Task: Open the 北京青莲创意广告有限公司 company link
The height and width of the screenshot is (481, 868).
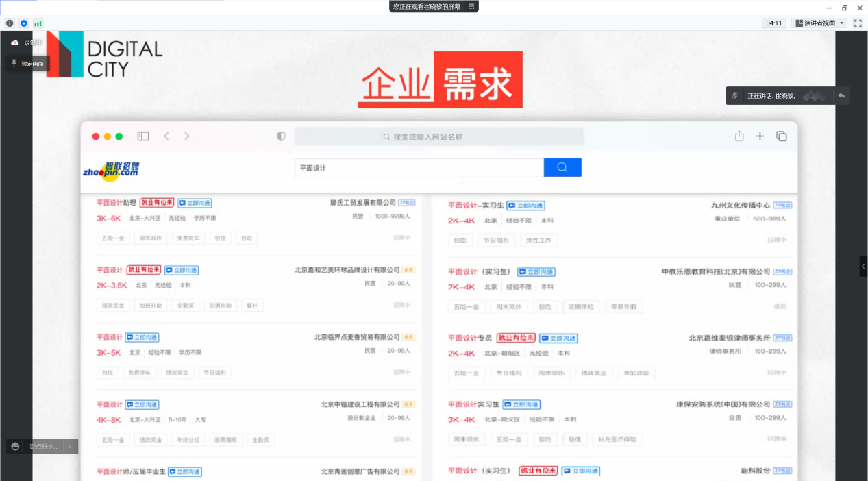Action: 360,471
